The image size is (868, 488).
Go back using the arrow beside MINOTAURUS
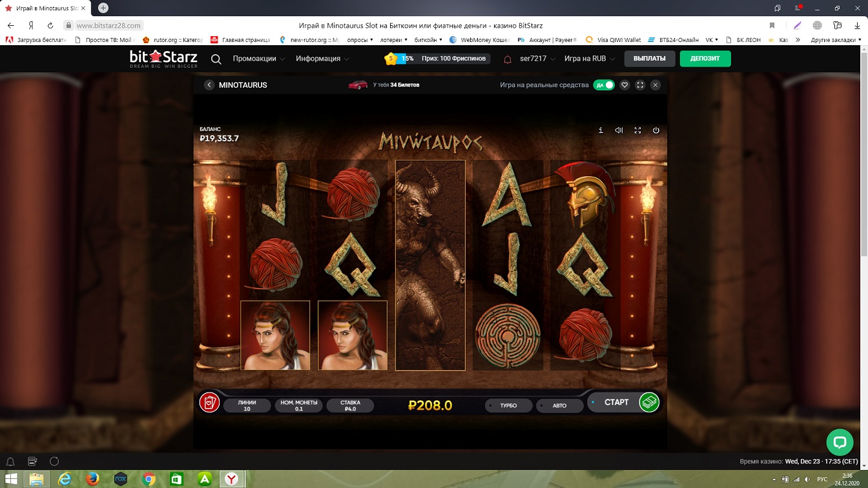pos(209,85)
